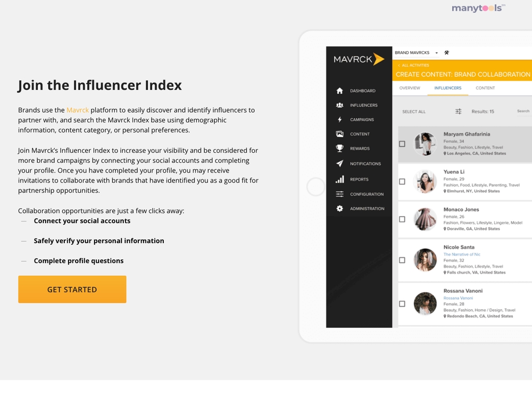Expand the Brand Mavrcks dropdown arrow
This screenshot has height=403, width=532.
[x=437, y=53]
